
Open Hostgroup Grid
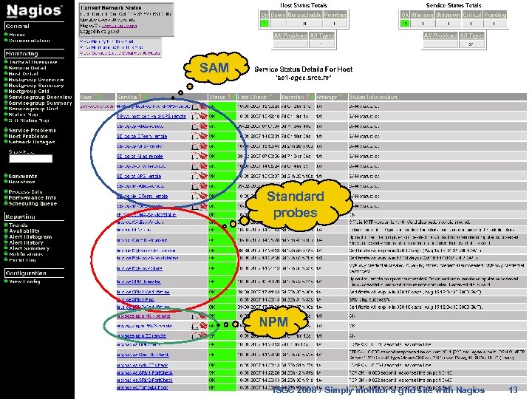click(x=29, y=92)
